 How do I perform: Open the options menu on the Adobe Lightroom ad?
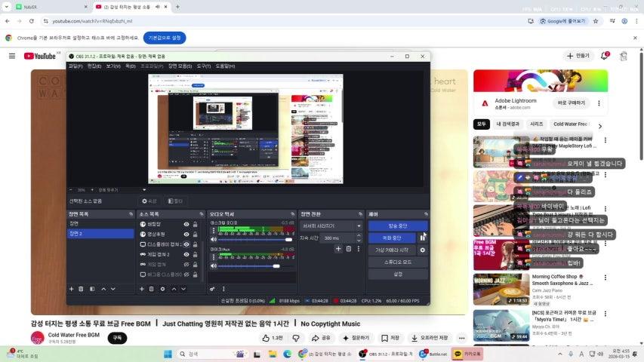pos(599,103)
